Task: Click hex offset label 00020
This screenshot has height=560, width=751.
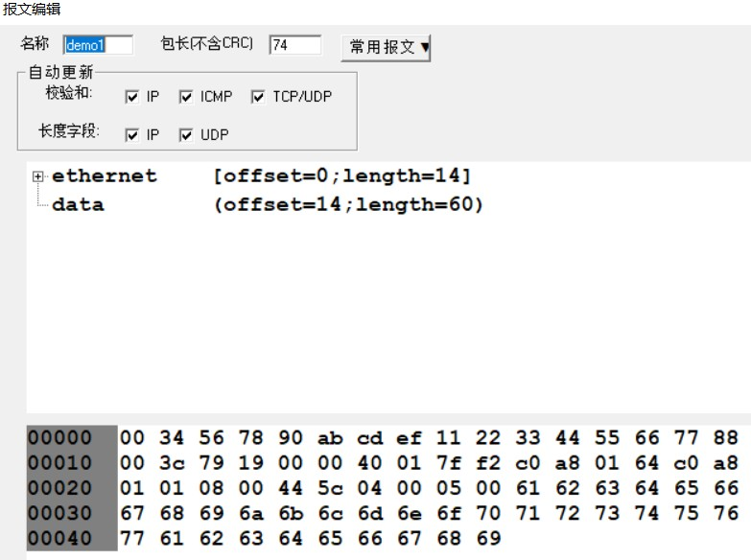Action: pos(60,488)
